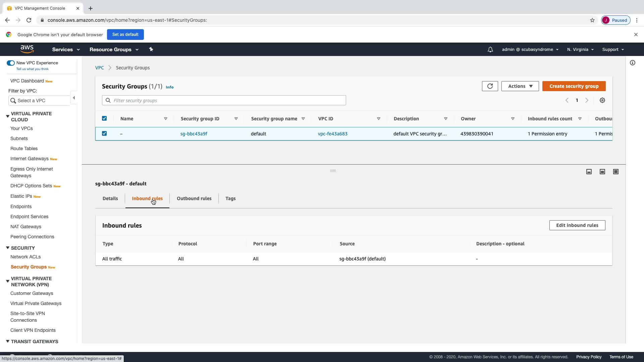
Task: Click the pin shortcut icon in navbar
Action: [x=151, y=49]
